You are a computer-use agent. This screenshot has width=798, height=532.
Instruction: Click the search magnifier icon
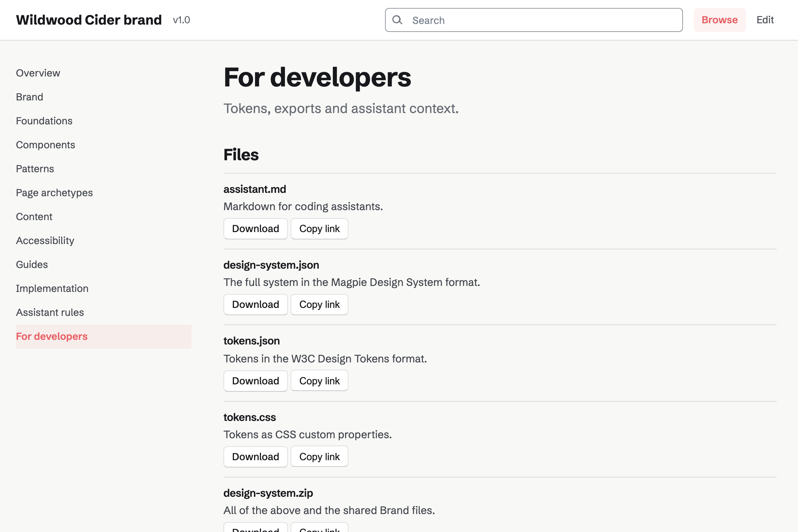click(x=397, y=20)
